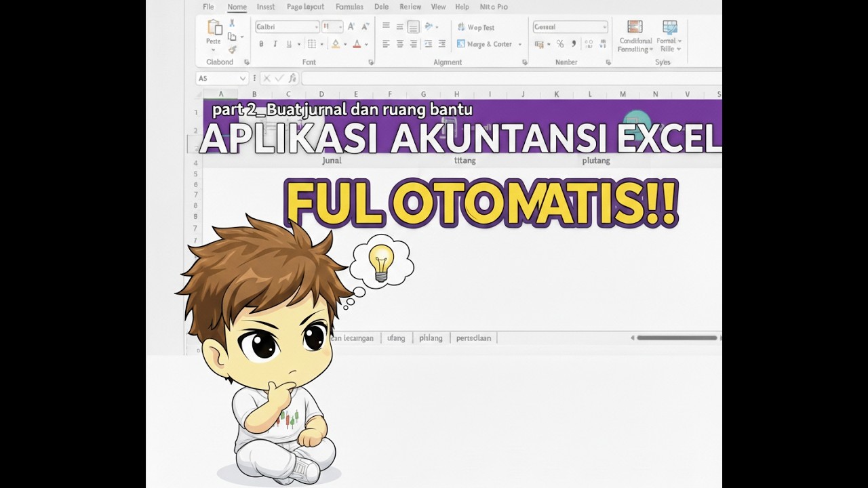Switch to the Insert ribbon tab

266,7
